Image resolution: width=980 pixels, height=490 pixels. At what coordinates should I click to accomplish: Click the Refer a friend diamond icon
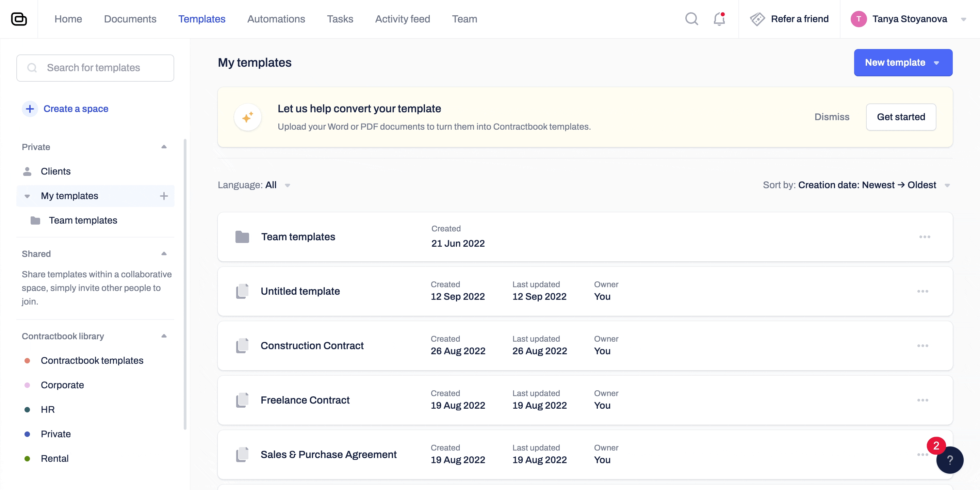click(x=757, y=18)
